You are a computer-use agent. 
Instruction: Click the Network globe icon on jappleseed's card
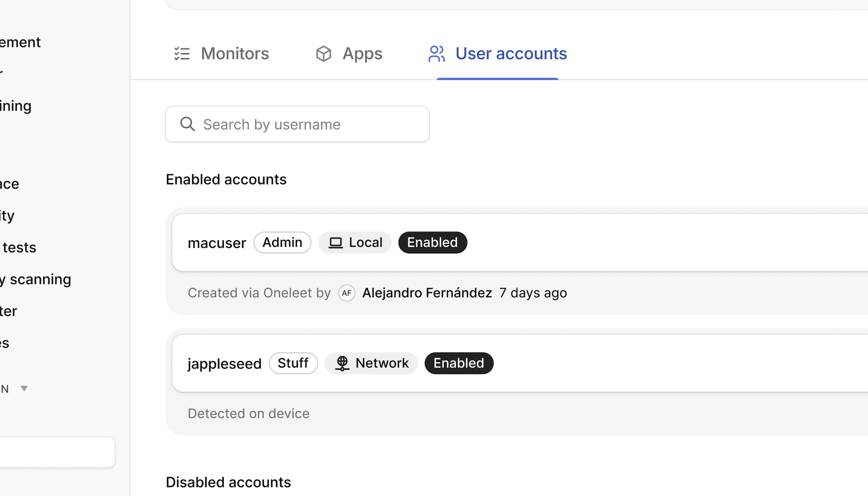342,363
